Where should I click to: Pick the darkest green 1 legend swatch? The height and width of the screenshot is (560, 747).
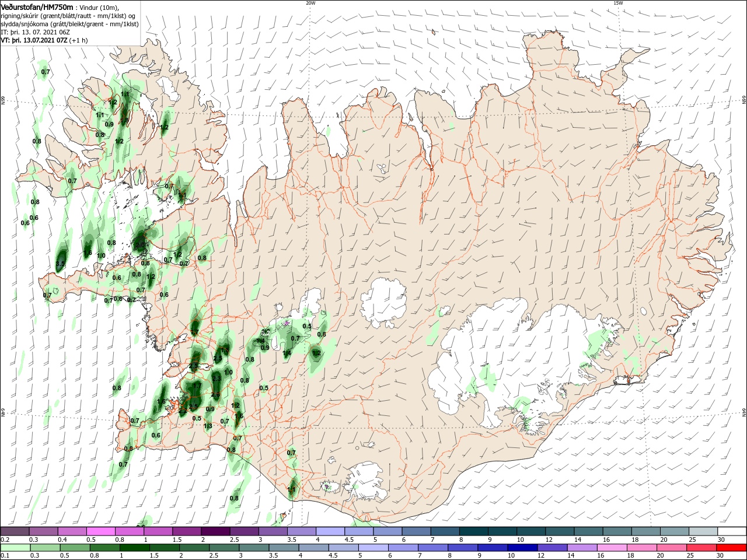pos(134,548)
